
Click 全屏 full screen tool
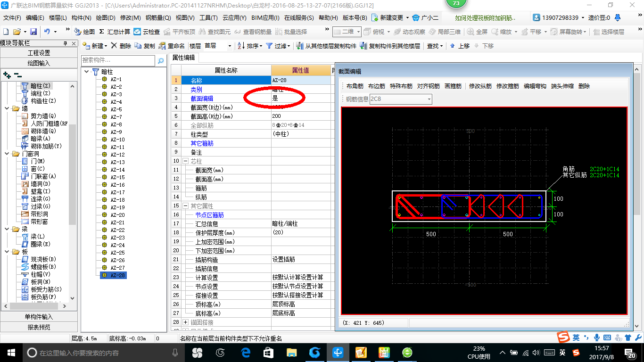tap(478, 32)
